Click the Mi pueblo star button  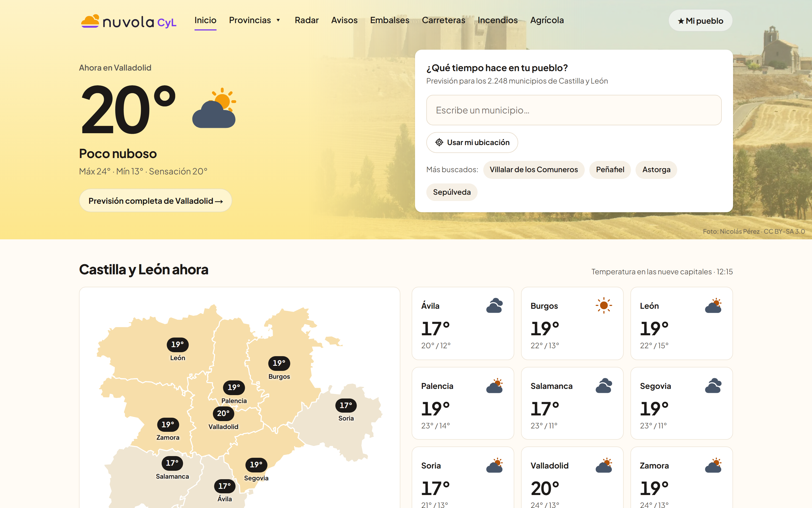coord(700,21)
